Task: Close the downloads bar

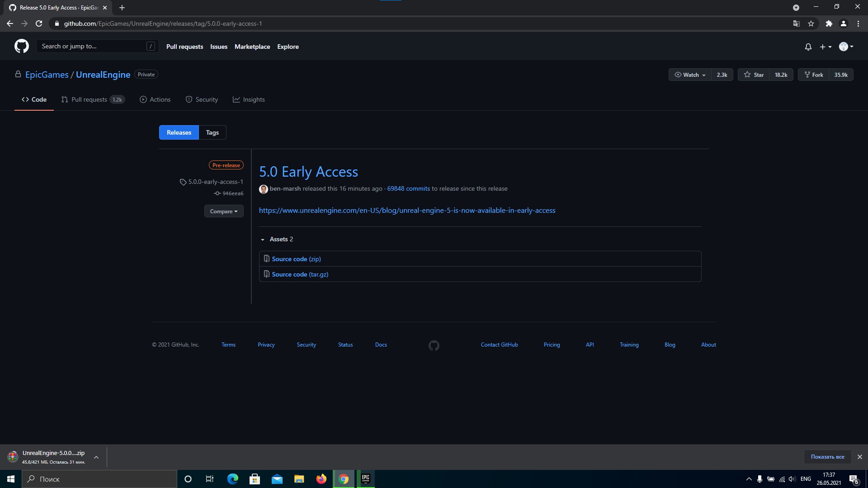Action: click(x=860, y=457)
